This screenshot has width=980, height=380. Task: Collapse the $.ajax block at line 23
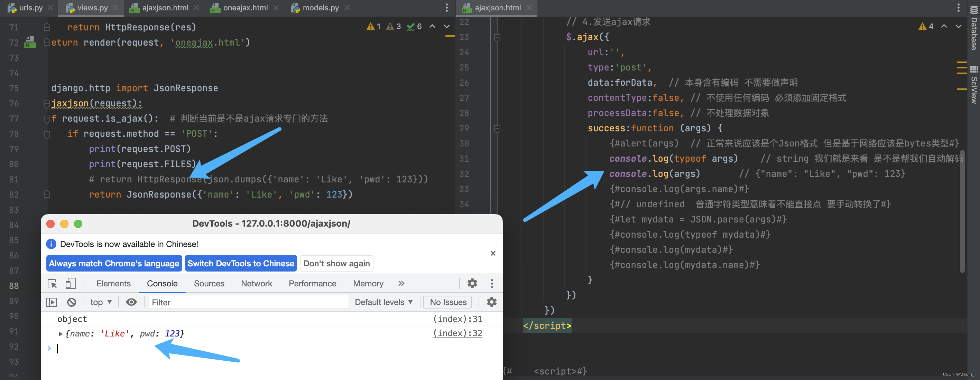coord(497,37)
